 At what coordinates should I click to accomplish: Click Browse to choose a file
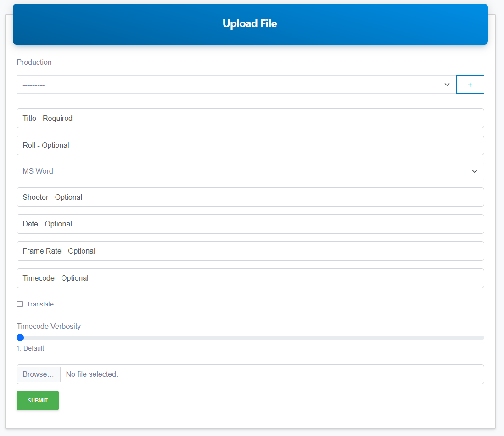pos(38,374)
